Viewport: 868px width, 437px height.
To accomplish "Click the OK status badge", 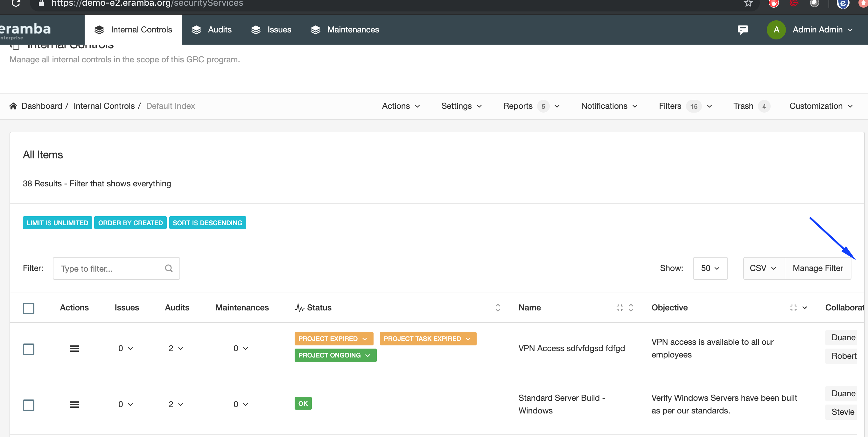I will pos(303,403).
